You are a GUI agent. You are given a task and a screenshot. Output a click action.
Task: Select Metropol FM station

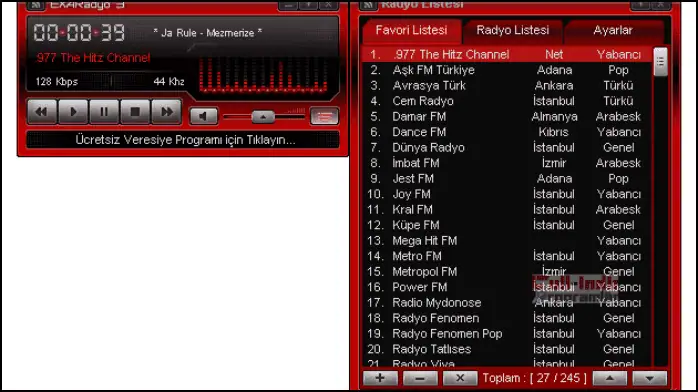(x=507, y=271)
